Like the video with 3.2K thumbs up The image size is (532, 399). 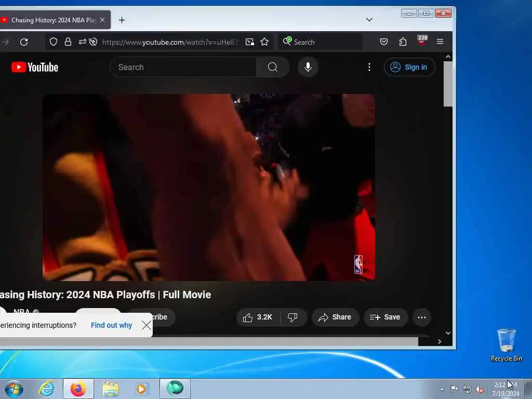coord(258,317)
